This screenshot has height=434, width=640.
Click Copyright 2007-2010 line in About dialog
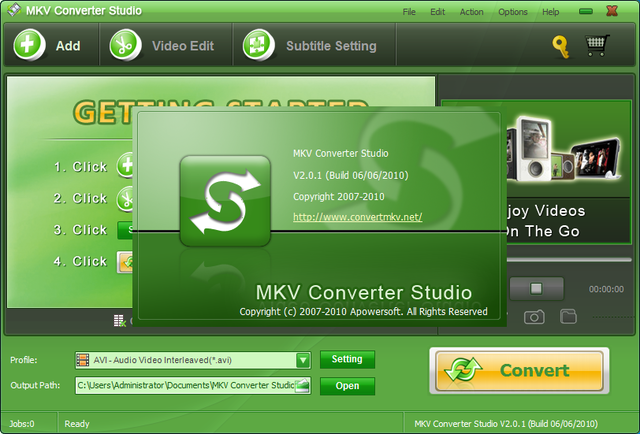click(339, 196)
